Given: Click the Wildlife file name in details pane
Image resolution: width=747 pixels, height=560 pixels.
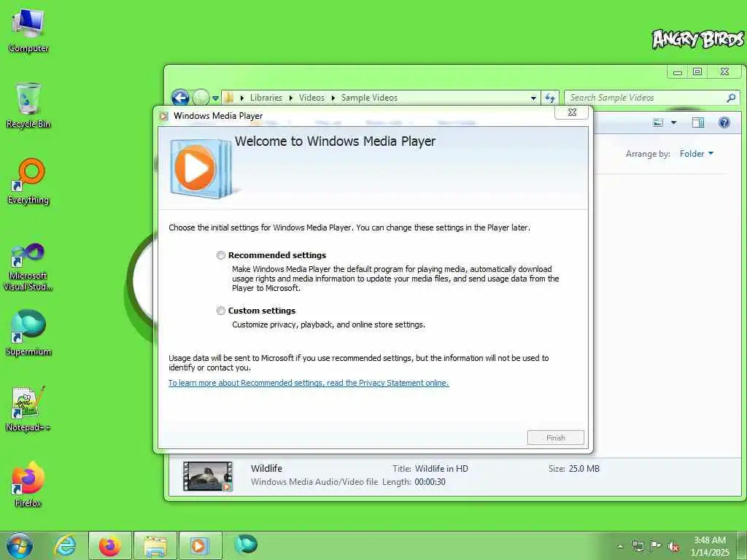Looking at the screenshot, I should (x=266, y=469).
